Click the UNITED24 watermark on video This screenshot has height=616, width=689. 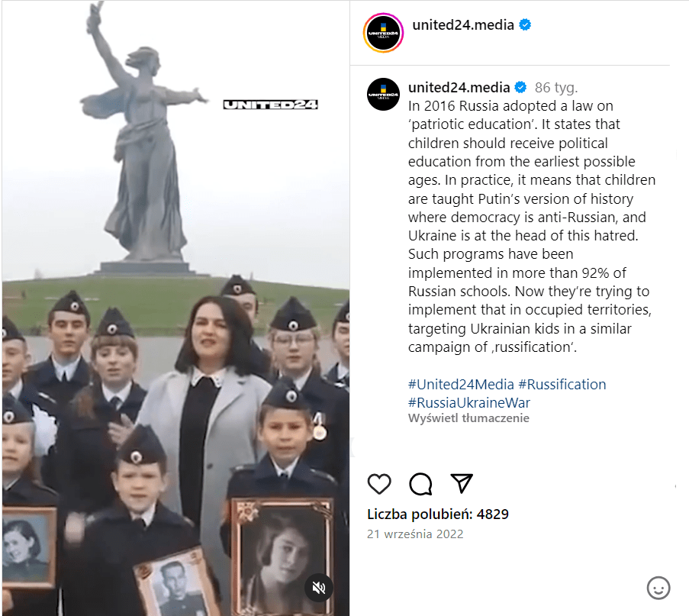[270, 105]
